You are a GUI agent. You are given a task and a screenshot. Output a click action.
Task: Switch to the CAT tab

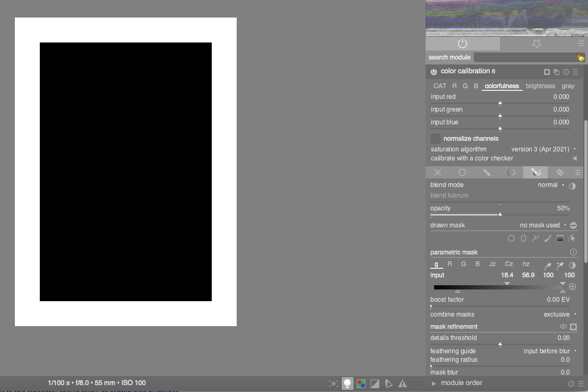[x=439, y=86]
